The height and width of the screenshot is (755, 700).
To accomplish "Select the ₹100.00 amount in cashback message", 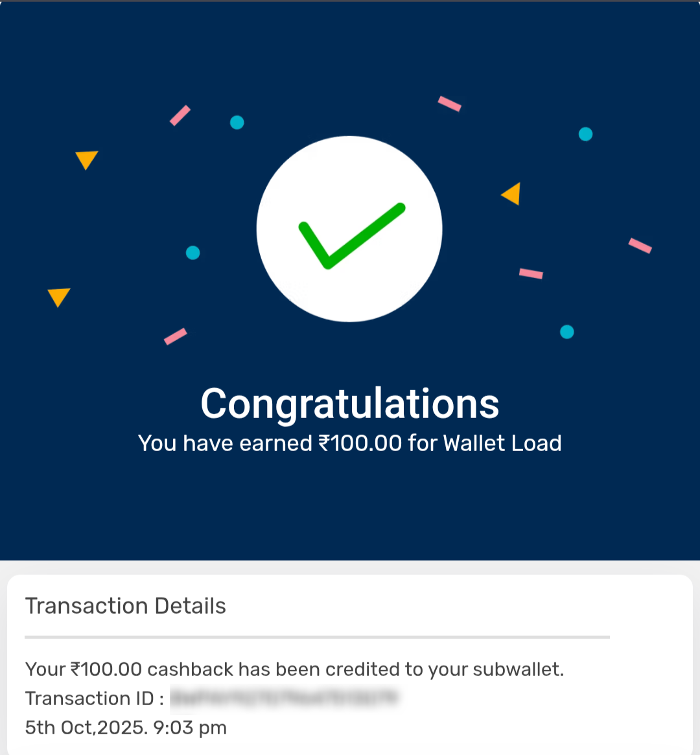I will pyautogui.click(x=106, y=669).
